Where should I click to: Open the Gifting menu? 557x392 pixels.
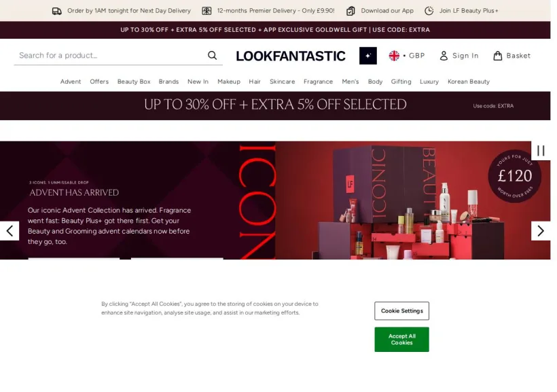[x=401, y=82]
